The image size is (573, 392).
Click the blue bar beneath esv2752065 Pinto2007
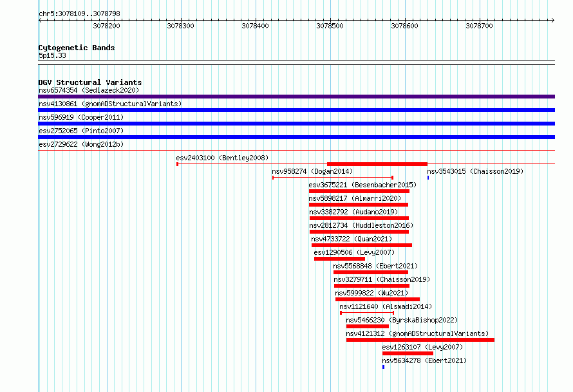click(296, 137)
